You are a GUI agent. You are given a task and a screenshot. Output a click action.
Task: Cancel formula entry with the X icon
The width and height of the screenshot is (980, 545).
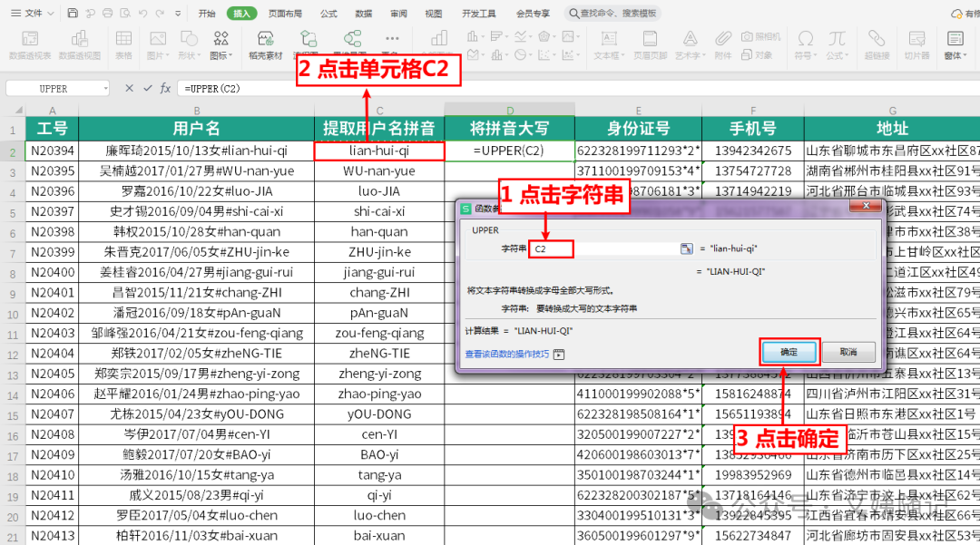(x=129, y=89)
